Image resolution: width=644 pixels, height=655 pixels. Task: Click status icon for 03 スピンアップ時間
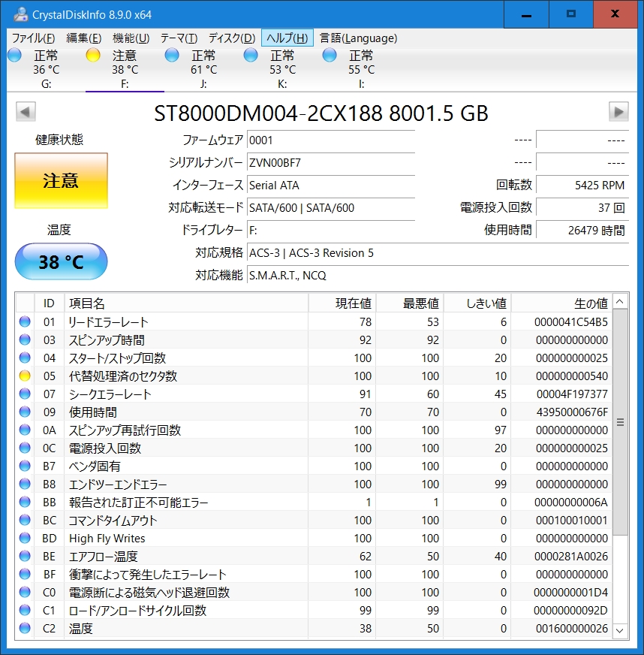25,340
